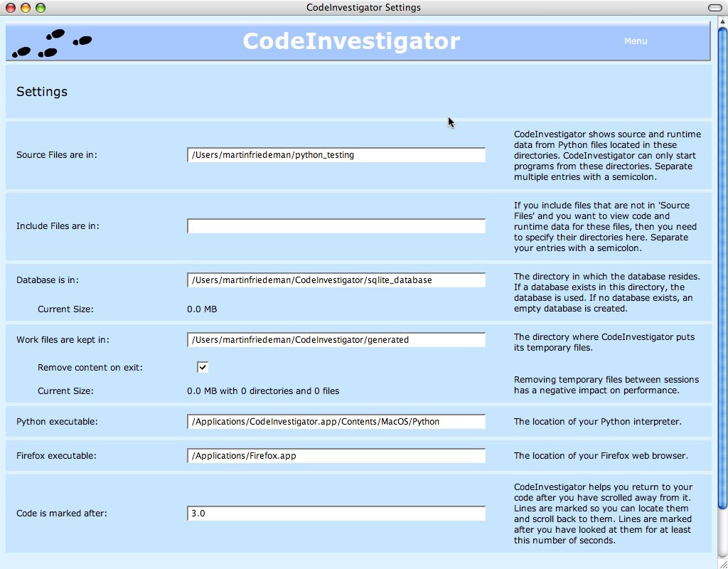Click the 'Code is marked after:' label

pyautogui.click(x=62, y=514)
